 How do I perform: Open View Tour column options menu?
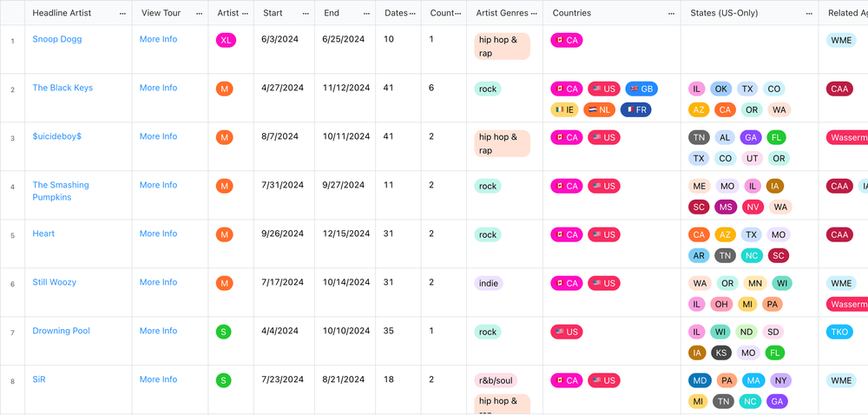click(199, 13)
